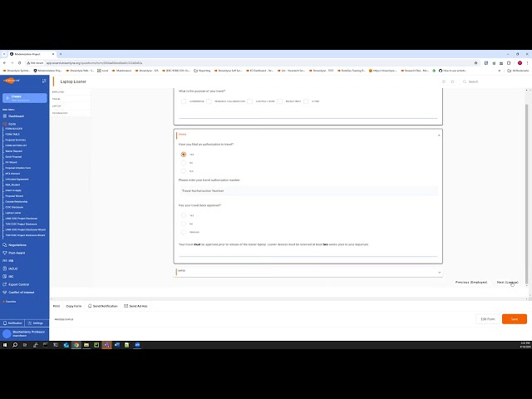Click Favorites in sidebar
532x399 pixels.
point(9,301)
